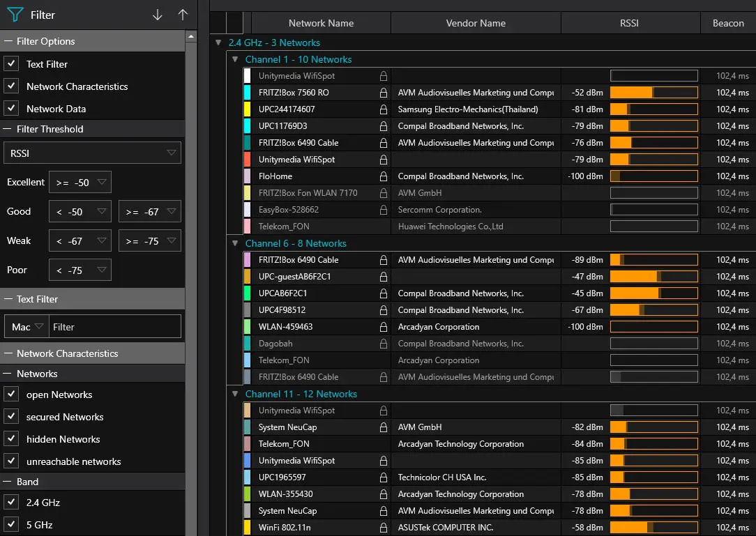
Task: Select the Dagobah network name
Action: 275,344
